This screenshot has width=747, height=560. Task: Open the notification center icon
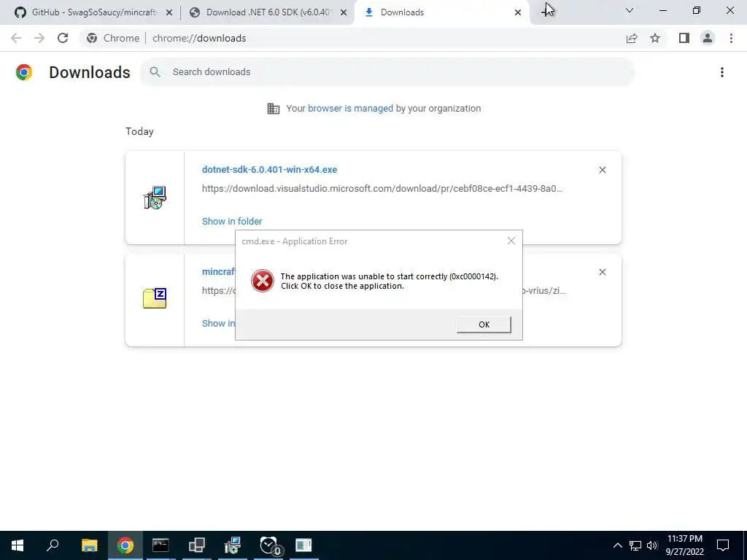coord(723,545)
